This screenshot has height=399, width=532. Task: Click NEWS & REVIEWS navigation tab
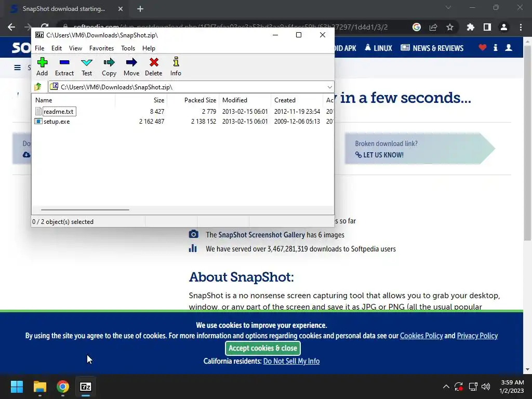click(x=432, y=48)
